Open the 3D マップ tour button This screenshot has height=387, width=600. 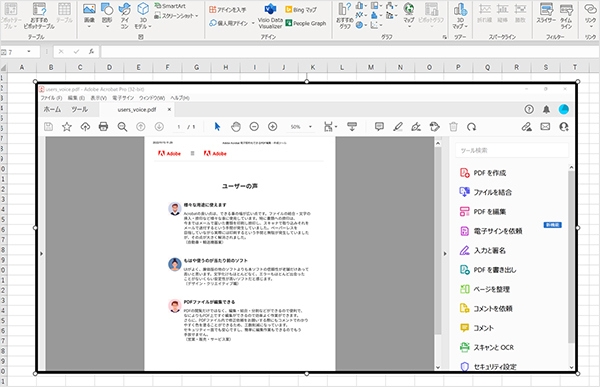460,15
